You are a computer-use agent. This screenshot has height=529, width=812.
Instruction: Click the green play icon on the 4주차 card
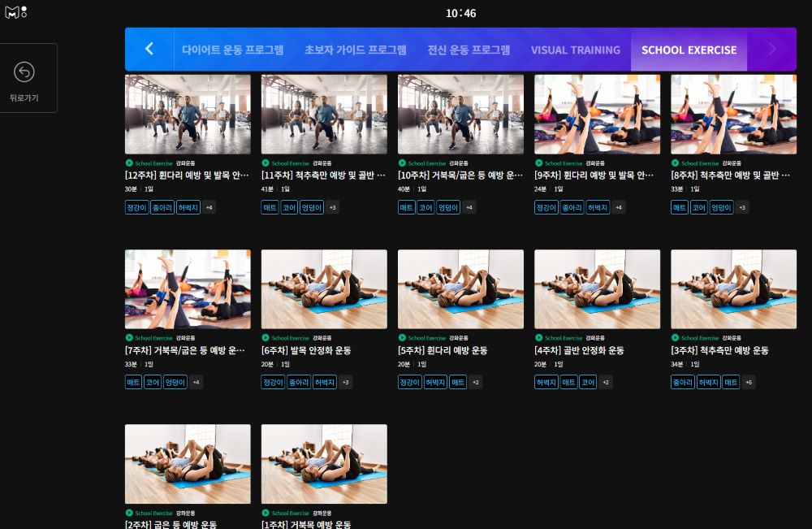[x=538, y=338]
